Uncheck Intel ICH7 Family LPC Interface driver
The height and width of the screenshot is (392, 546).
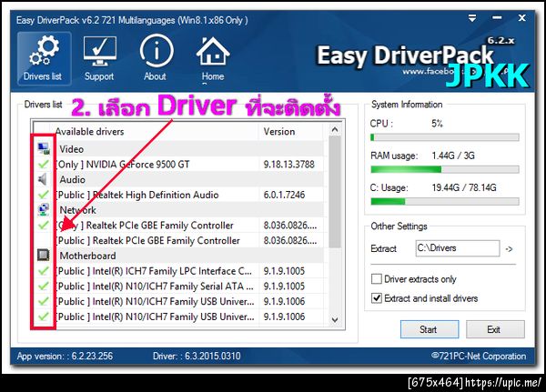[43, 270]
